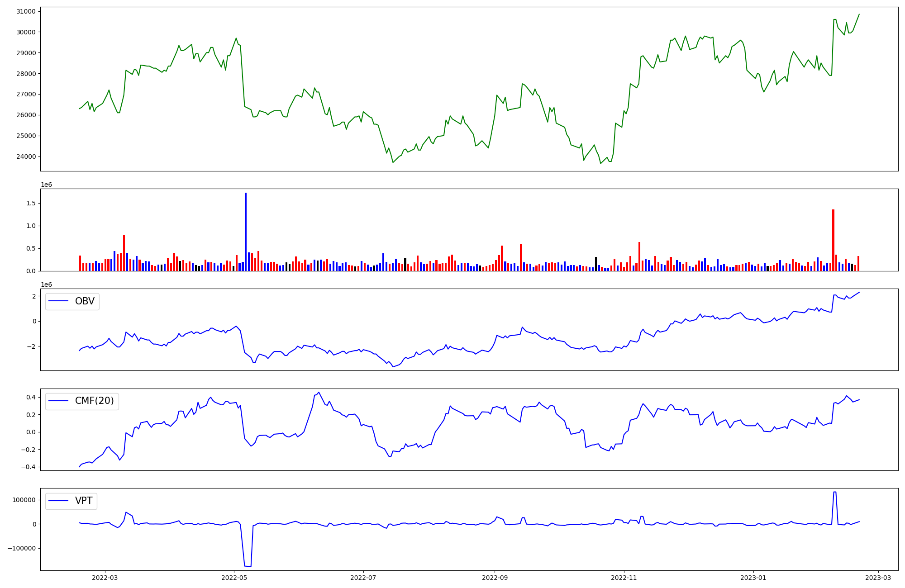Click the 2023-03 x-axis date label
The image size is (905, 588).
pyautogui.click(x=878, y=578)
